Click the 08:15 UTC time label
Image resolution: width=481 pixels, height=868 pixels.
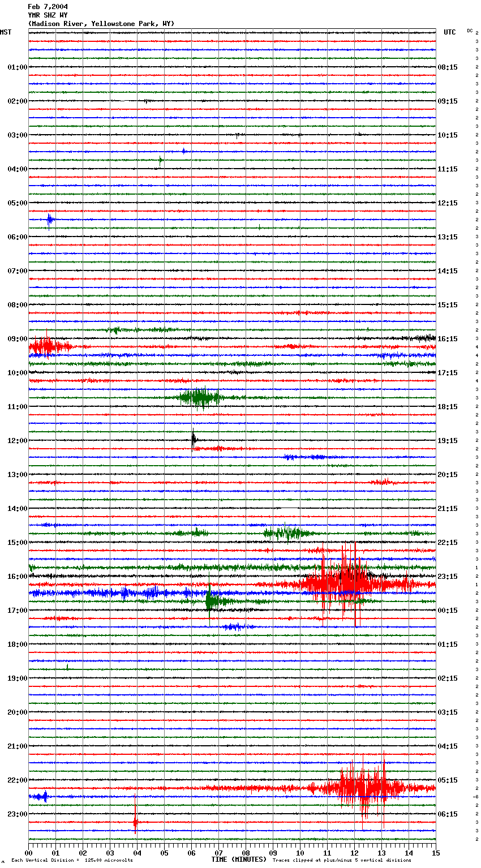pos(448,67)
